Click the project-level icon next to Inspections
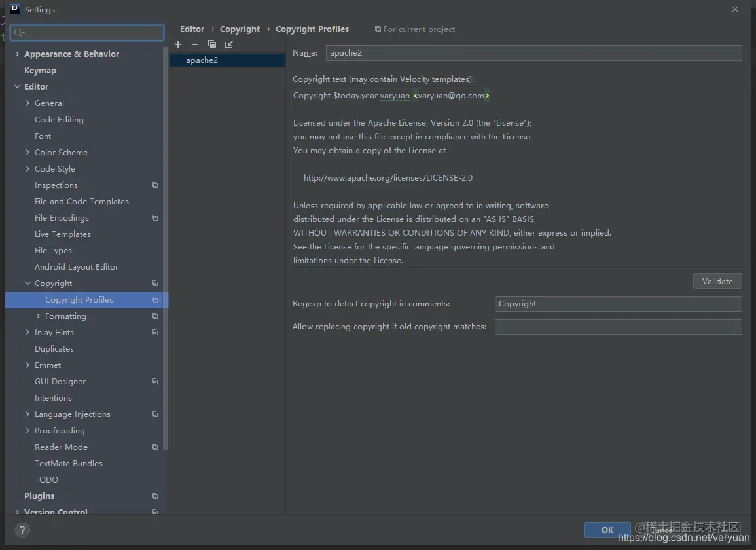756x550 pixels. coord(154,185)
